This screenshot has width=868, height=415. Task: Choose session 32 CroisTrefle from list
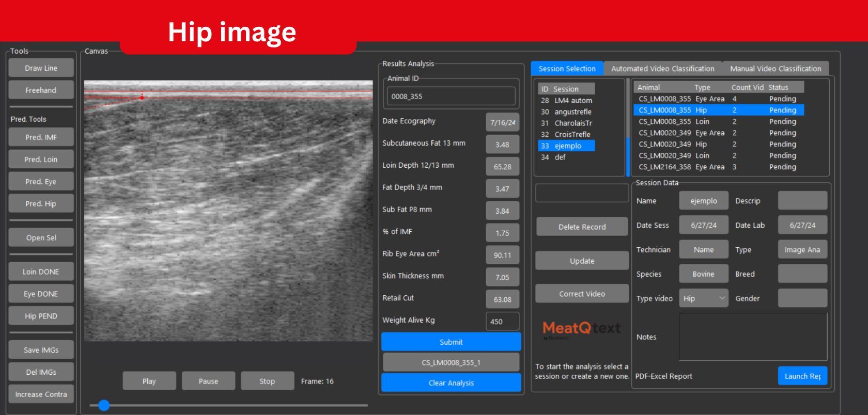pyautogui.click(x=566, y=134)
